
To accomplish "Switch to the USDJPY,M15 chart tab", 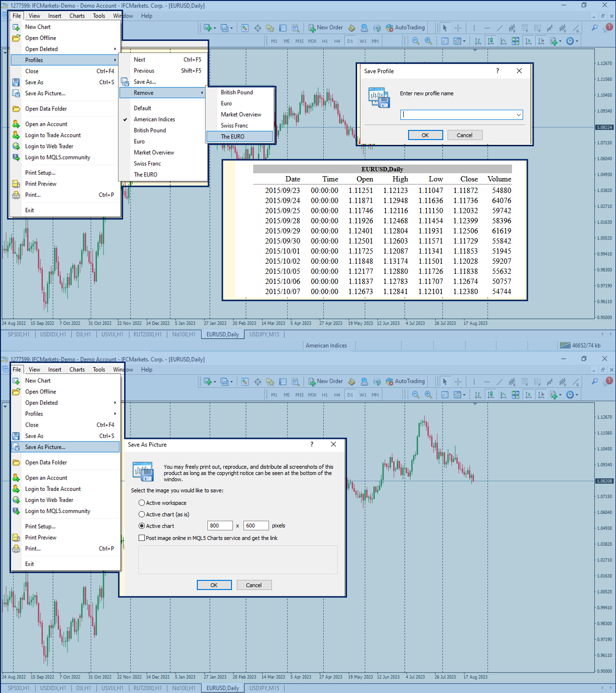I will click(x=263, y=334).
